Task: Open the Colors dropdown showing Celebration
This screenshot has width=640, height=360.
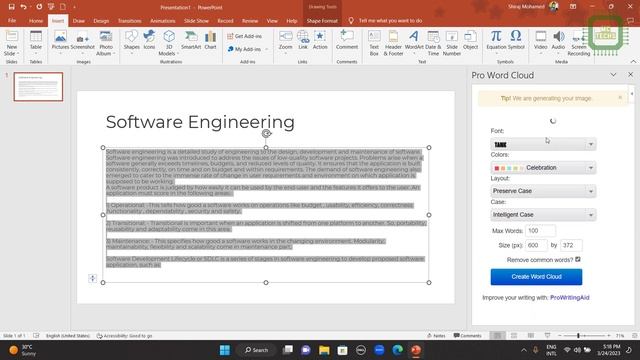Action: coord(543,168)
